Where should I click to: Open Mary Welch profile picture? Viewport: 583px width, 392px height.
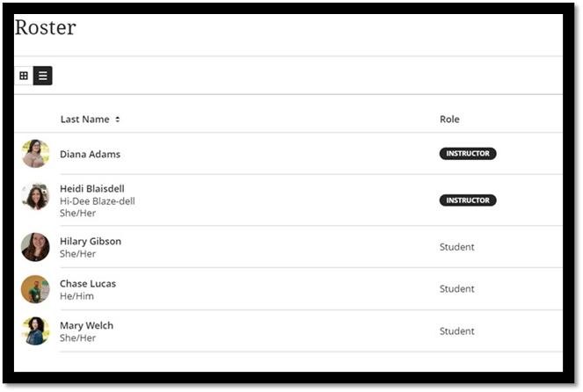click(35, 331)
